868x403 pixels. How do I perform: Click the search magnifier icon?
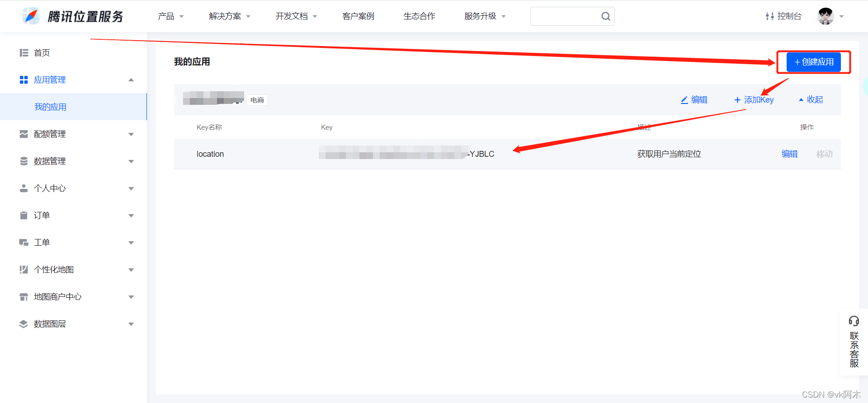coord(606,16)
